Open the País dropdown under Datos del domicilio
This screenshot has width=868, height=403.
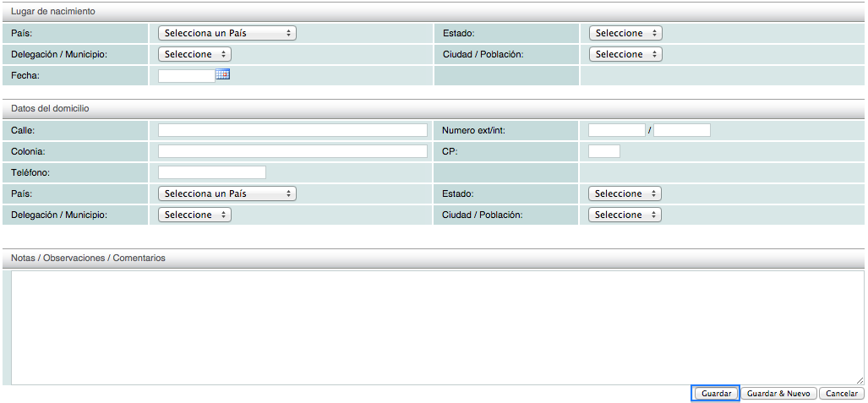[x=227, y=193]
